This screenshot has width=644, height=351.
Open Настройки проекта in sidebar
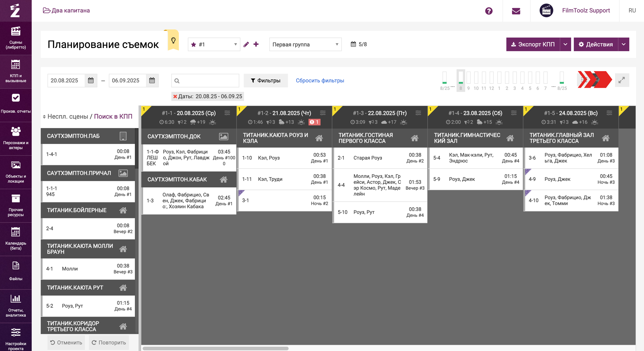pos(16,337)
